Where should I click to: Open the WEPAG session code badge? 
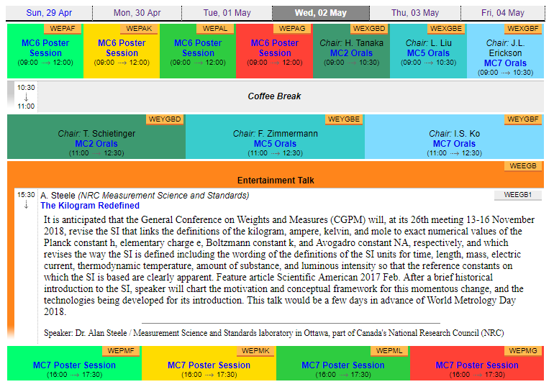292,29
